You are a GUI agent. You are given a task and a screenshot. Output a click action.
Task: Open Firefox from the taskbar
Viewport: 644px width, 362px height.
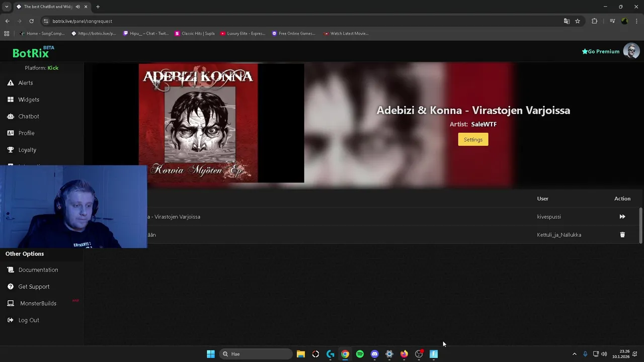(x=404, y=354)
